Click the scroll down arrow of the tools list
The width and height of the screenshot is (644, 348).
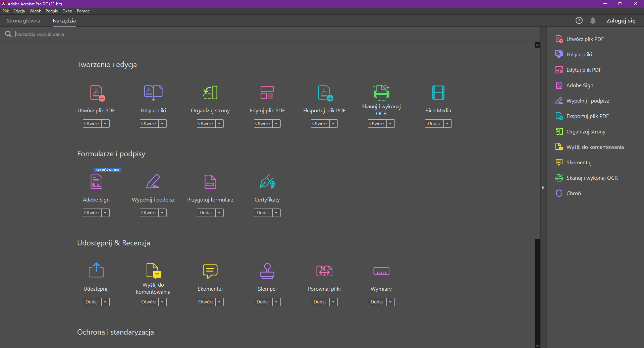coord(538,346)
